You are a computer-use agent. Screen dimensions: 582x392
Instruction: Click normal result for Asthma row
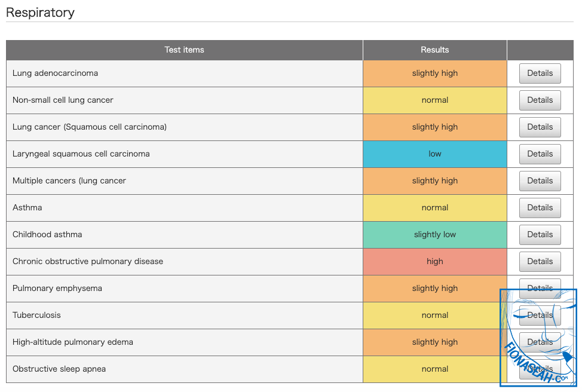point(434,208)
